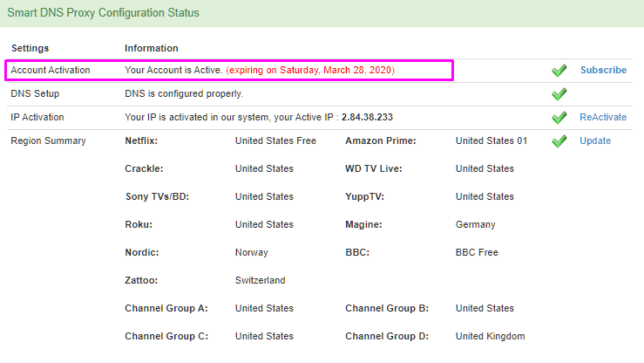Click the Magine region value Germany
Screen dimensions: 644x363
click(x=476, y=224)
